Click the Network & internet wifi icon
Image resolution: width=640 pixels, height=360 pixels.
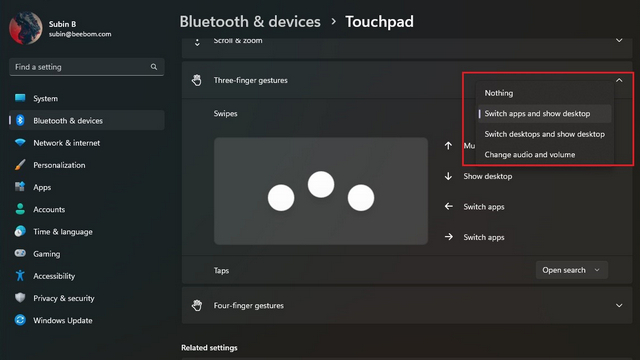tap(20, 142)
